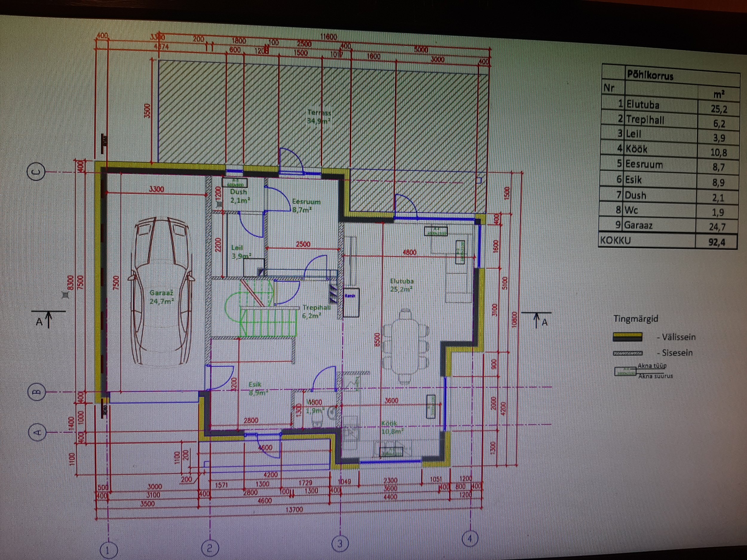Select the Köök 10,8m² room label
Viewport: 747px width, 560px height.
pyautogui.click(x=391, y=427)
